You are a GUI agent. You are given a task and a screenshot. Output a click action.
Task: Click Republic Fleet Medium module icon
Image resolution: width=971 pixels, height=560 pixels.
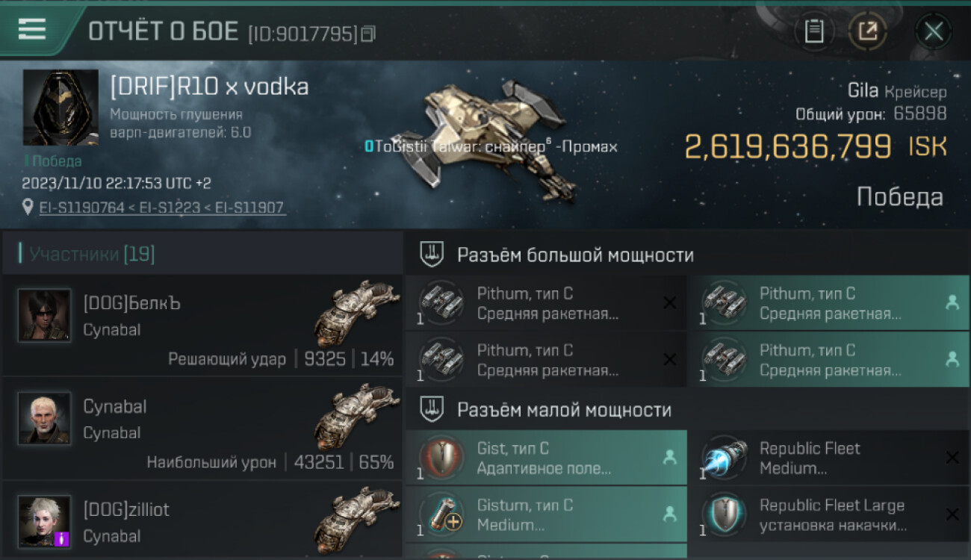click(x=725, y=458)
